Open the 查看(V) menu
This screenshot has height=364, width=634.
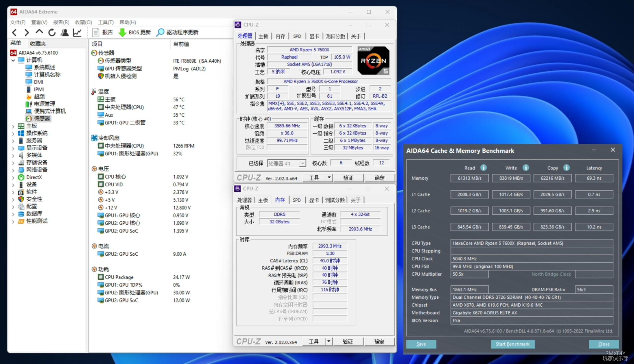click(x=39, y=22)
